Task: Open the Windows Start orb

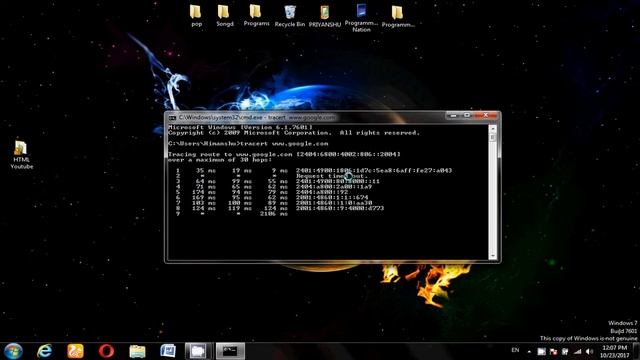Action: coord(13,351)
